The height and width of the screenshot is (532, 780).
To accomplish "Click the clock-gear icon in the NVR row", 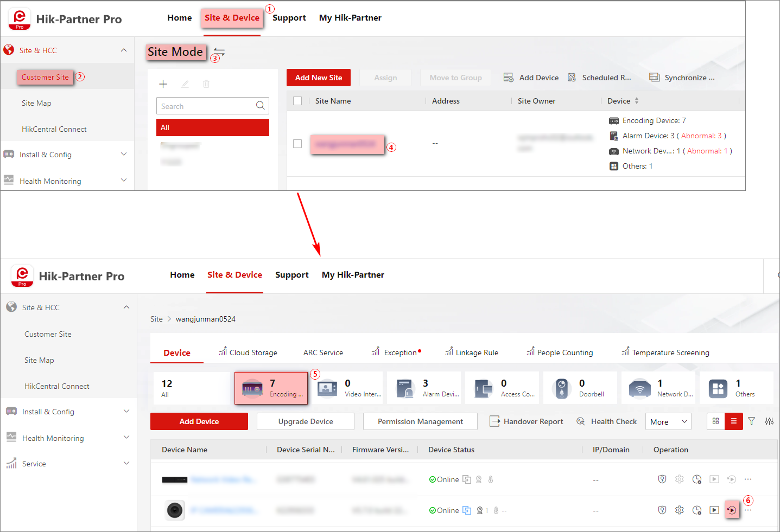I will [697, 479].
